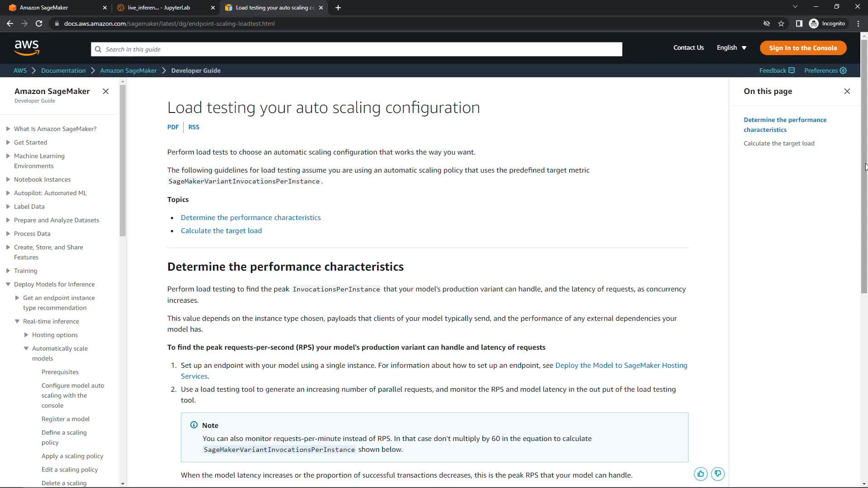The width and height of the screenshot is (868, 488).
Task: Close the On this page panel
Action: click(x=847, y=91)
